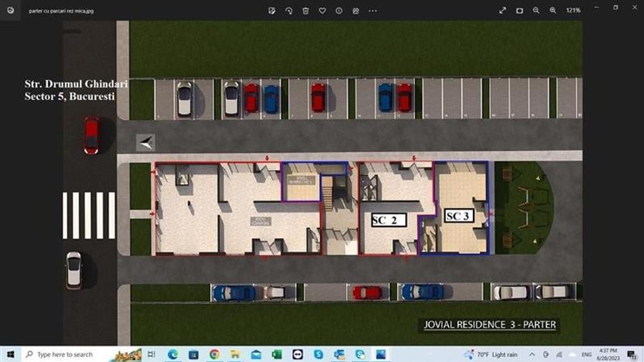644x362 pixels.
Task: Restore down the Photos window
Action: 615,7
